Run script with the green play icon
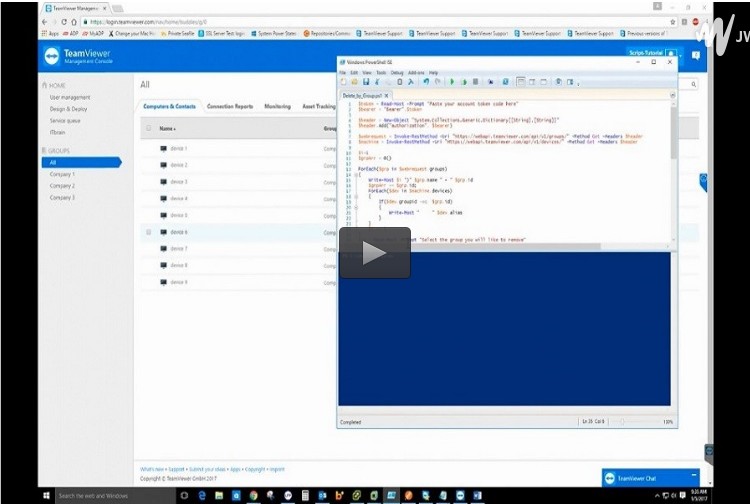Screen dimensions: 750x504 coord(452,82)
